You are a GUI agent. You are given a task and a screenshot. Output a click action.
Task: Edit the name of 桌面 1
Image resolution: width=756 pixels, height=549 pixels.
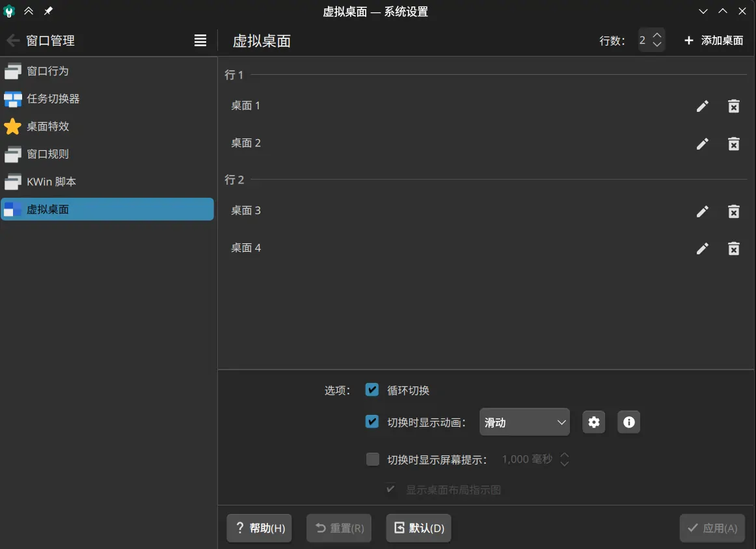(703, 106)
